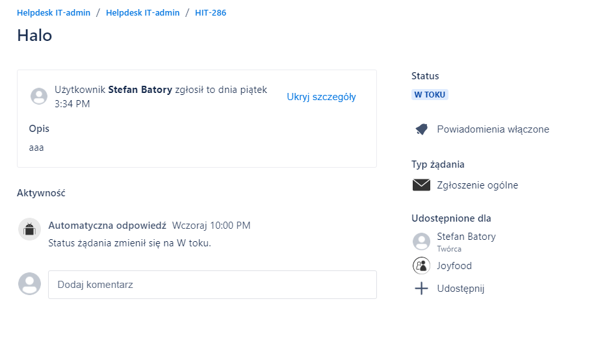Click the user avatar beside the comment field
Image resolution: width=609 pixels, height=364 pixels.
[29, 283]
